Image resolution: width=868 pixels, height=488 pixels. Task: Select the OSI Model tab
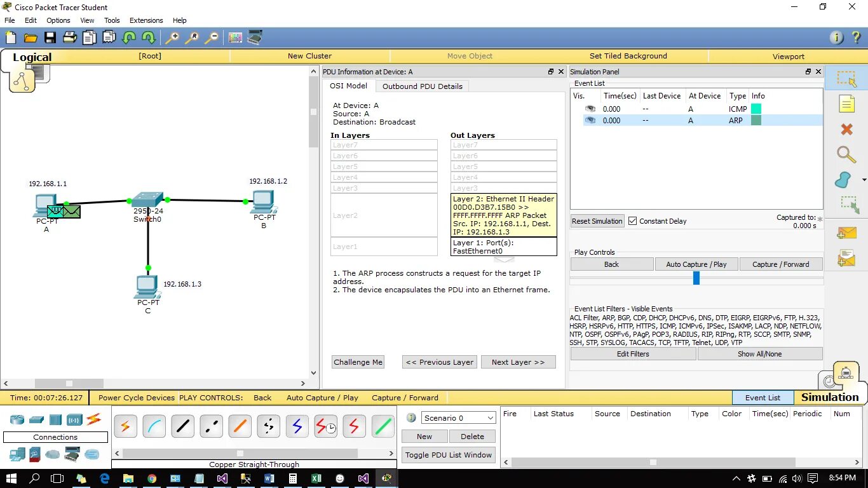pyautogui.click(x=348, y=86)
